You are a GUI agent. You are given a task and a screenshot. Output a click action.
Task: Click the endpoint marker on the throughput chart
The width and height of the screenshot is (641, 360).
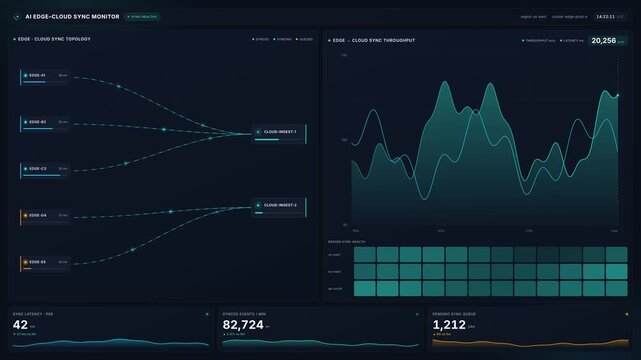pyautogui.click(x=618, y=95)
